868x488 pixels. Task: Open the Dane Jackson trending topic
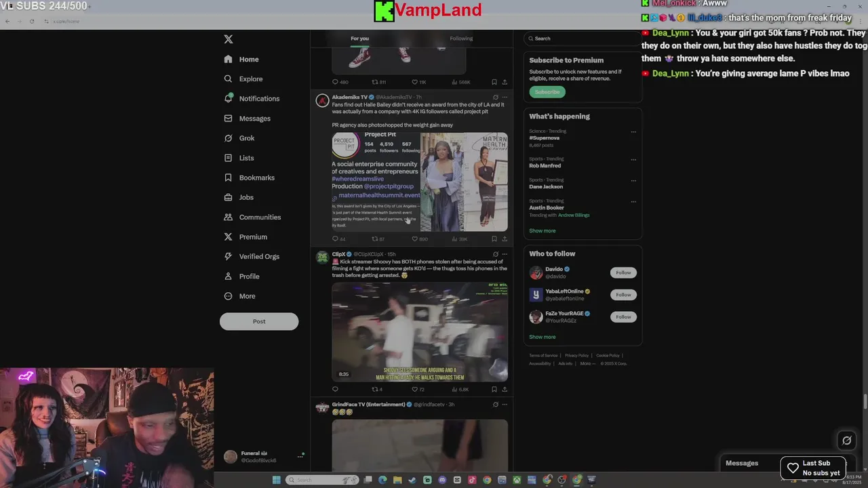click(x=546, y=186)
